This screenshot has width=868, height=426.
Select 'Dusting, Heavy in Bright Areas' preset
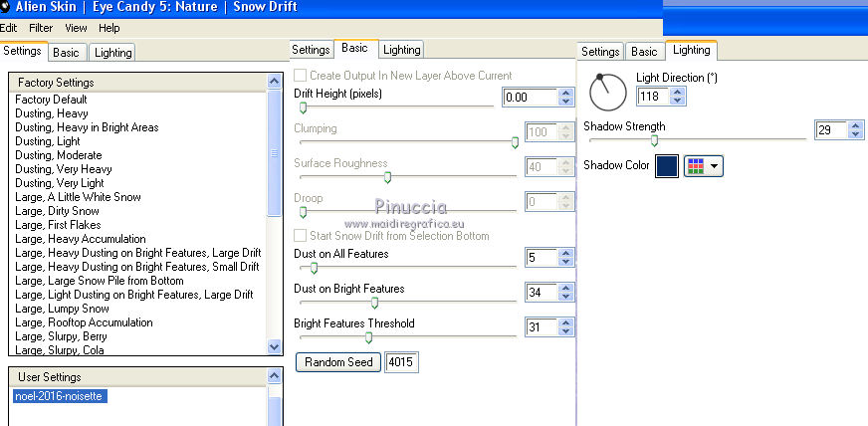87,127
